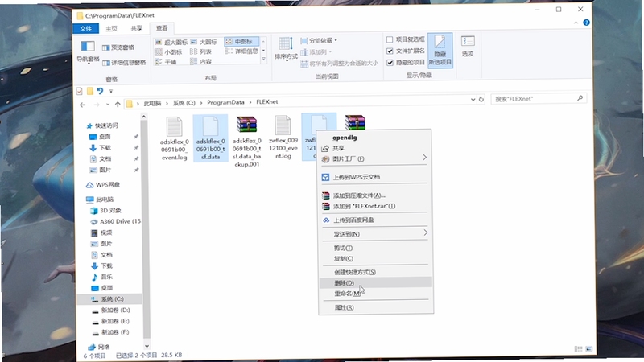Expand 发送到(N) submenu in context menu

click(425, 232)
